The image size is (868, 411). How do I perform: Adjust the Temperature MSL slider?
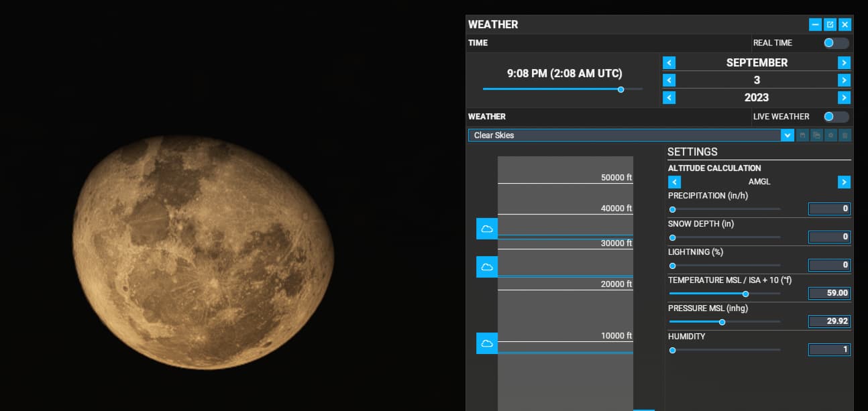pyautogui.click(x=724, y=294)
